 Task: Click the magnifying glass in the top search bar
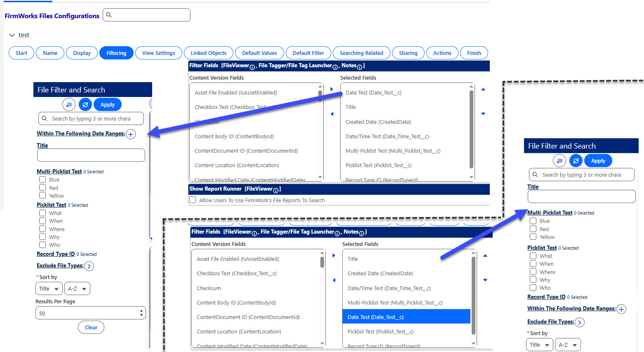tap(108, 14)
